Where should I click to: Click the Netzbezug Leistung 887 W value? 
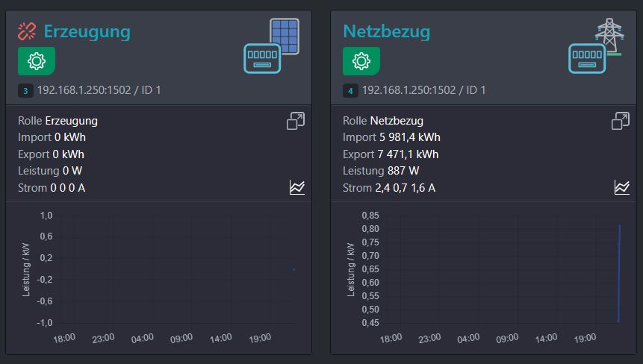pos(403,171)
